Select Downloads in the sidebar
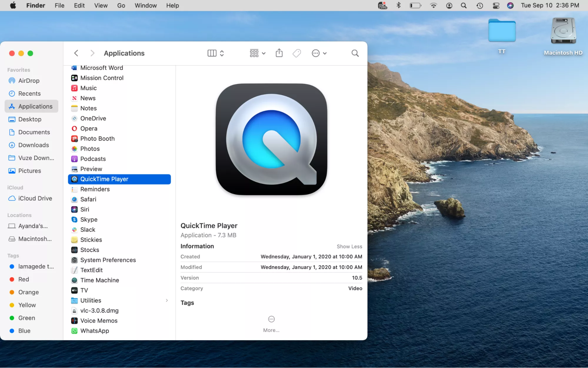588x368 pixels. (x=34, y=145)
